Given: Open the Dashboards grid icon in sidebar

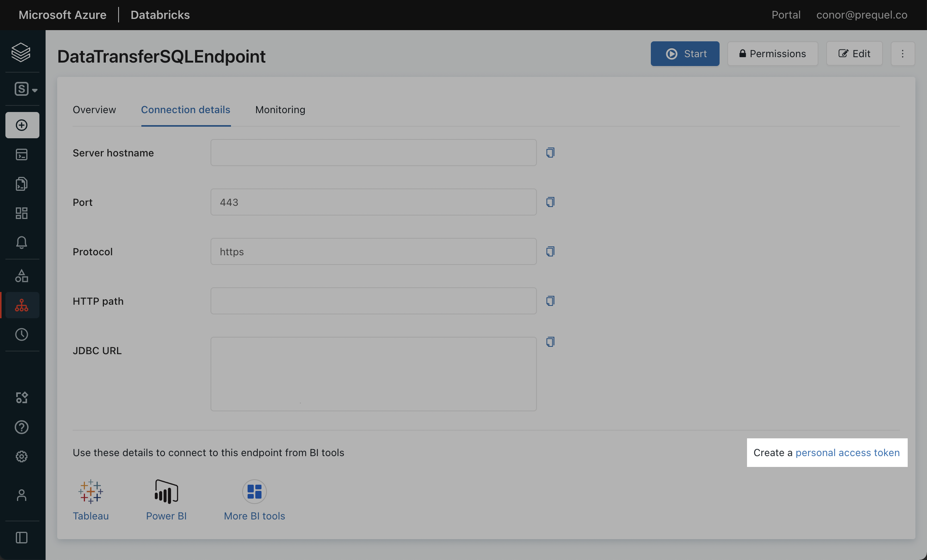Looking at the screenshot, I should (22, 213).
